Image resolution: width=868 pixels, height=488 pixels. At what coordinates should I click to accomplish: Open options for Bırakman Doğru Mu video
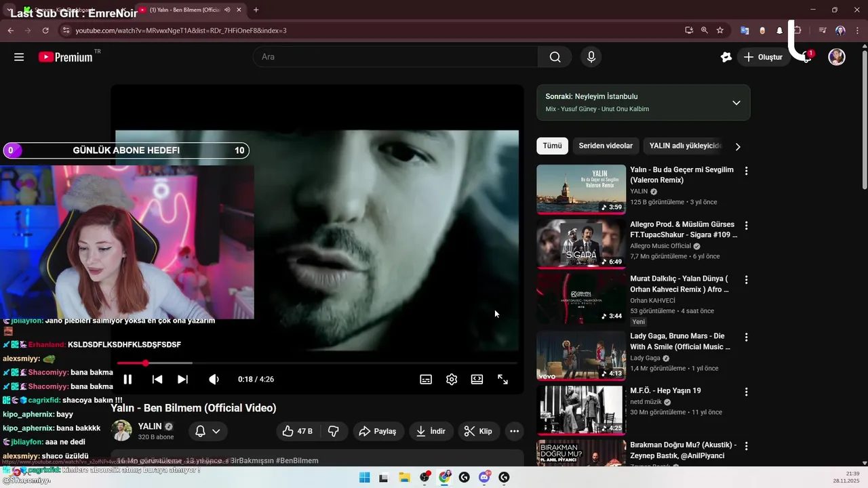[x=746, y=447]
